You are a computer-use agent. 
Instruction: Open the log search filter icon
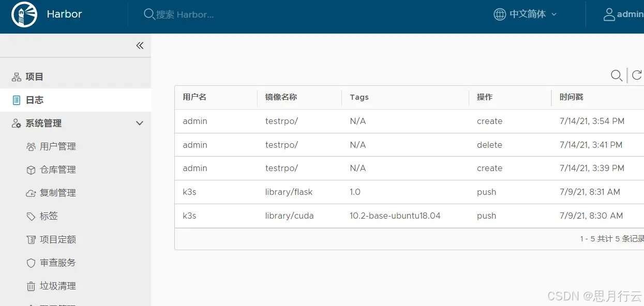tap(616, 75)
